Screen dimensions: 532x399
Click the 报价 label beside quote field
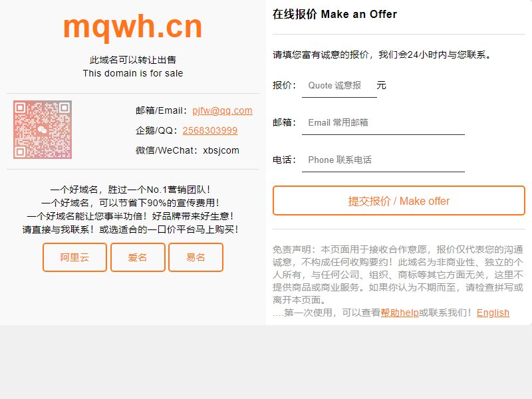pos(285,85)
